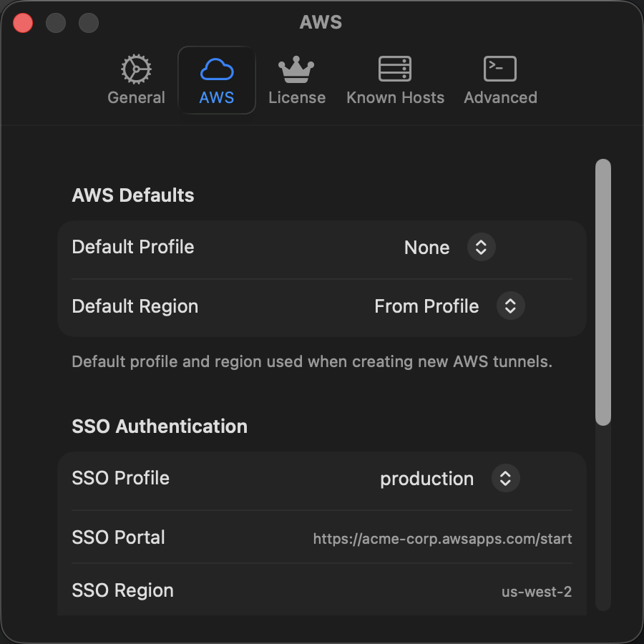Click the AWS cloud icon
This screenshot has height=644, width=644.
click(x=216, y=69)
